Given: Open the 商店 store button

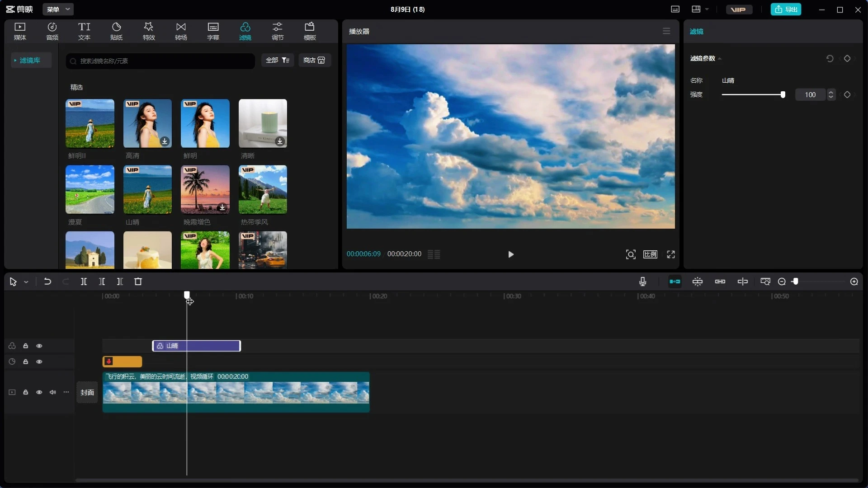Looking at the screenshot, I should pyautogui.click(x=314, y=60).
